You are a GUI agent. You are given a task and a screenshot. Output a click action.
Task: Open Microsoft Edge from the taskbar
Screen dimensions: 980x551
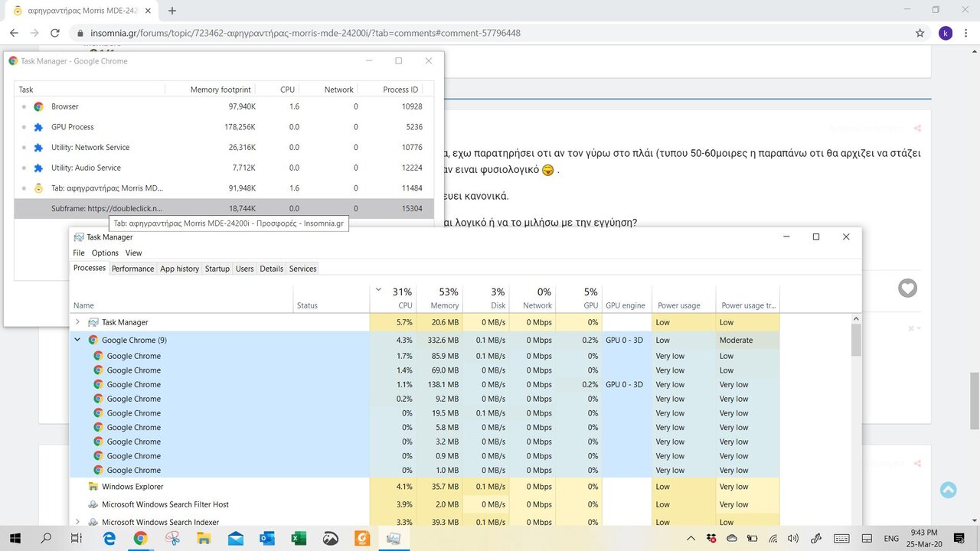(x=109, y=539)
